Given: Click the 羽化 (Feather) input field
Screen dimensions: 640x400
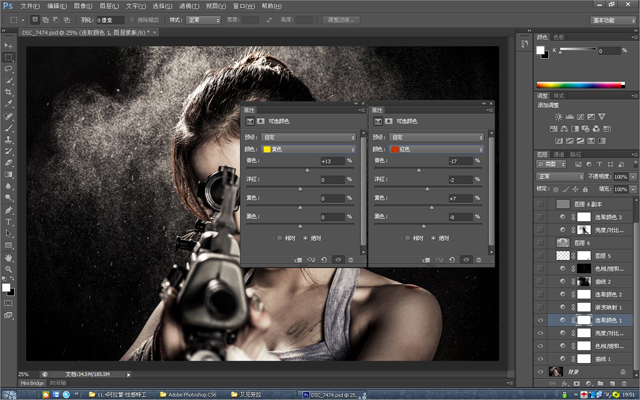Looking at the screenshot, I should coord(108,19).
